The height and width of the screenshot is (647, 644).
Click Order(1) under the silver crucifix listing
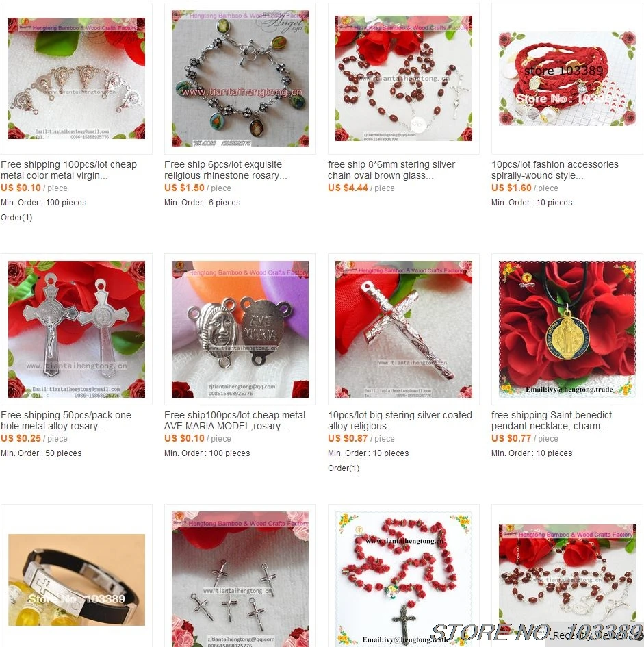point(344,468)
